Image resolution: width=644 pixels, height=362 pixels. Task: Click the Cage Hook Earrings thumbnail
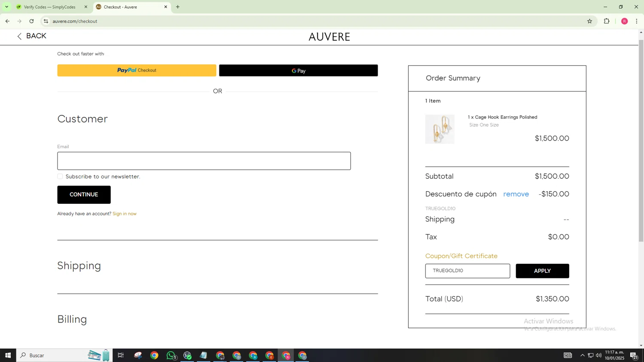pyautogui.click(x=440, y=129)
